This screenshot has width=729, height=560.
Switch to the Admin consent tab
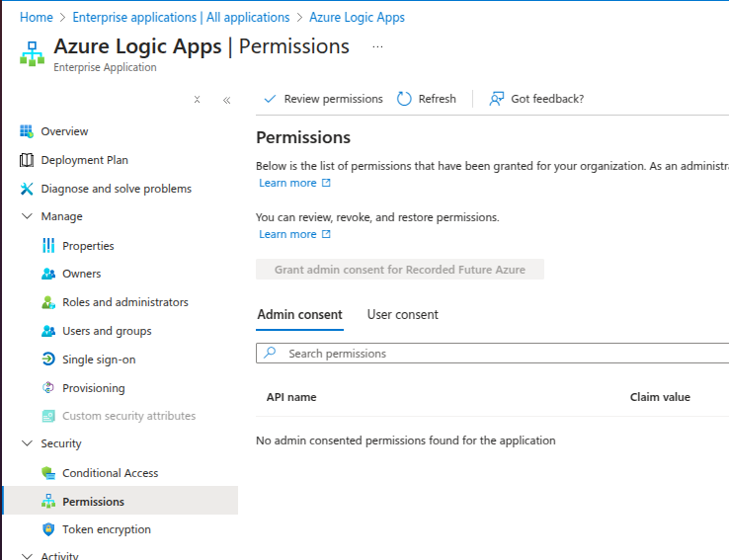[300, 315]
